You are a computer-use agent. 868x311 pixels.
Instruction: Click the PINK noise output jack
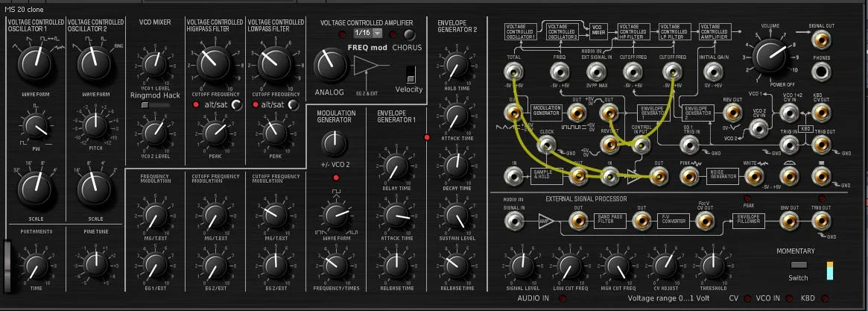tap(689, 176)
